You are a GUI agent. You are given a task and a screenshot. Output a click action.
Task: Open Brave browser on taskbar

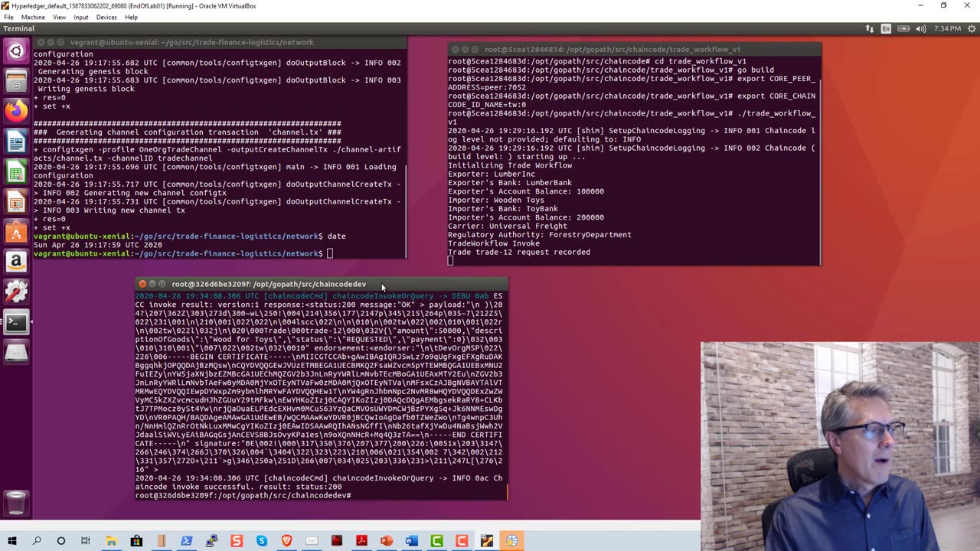[287, 541]
